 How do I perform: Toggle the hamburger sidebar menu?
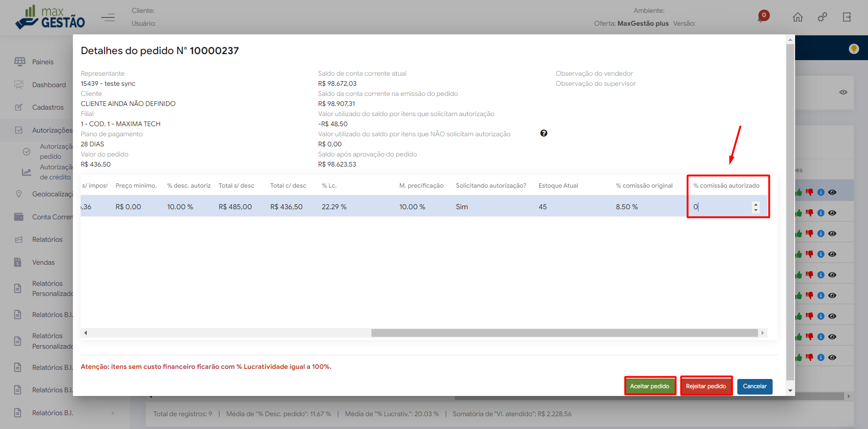click(x=108, y=17)
